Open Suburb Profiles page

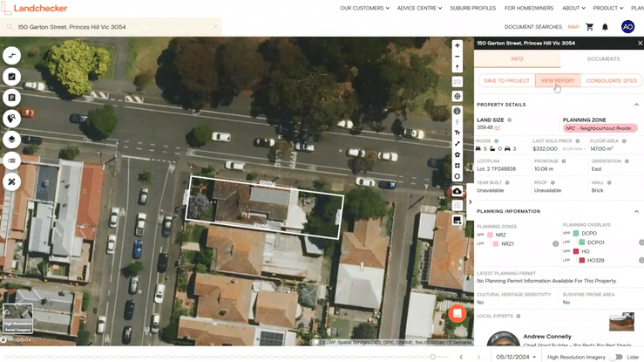click(472, 8)
